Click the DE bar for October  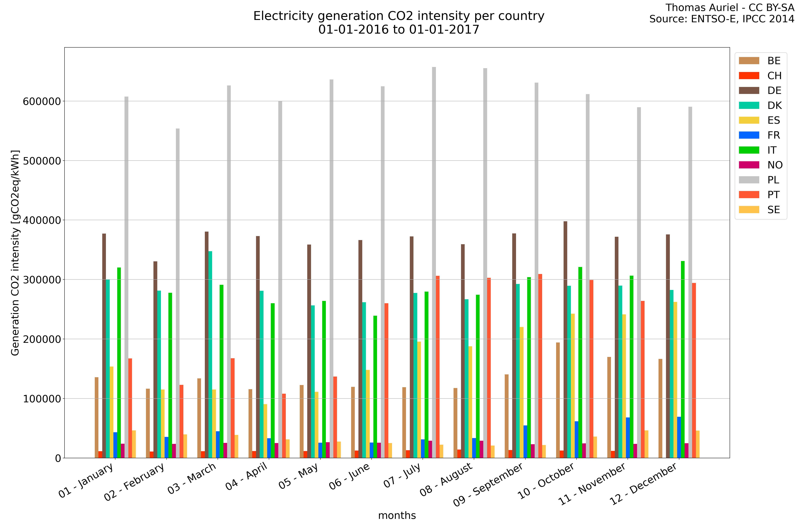pos(565,339)
